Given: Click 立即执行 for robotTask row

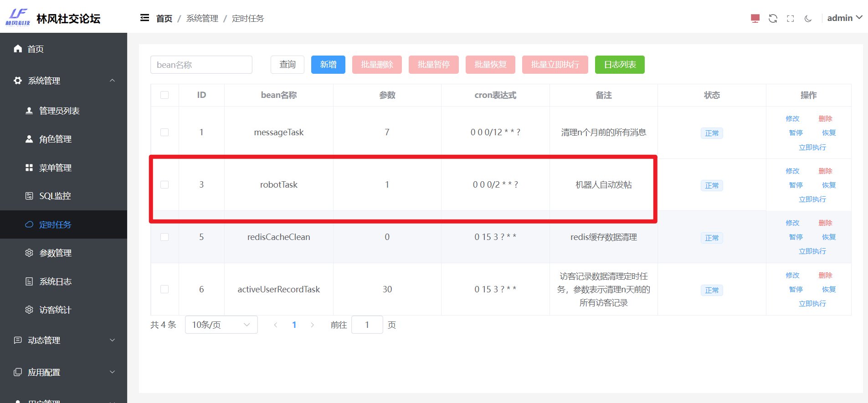Looking at the screenshot, I should [x=812, y=199].
